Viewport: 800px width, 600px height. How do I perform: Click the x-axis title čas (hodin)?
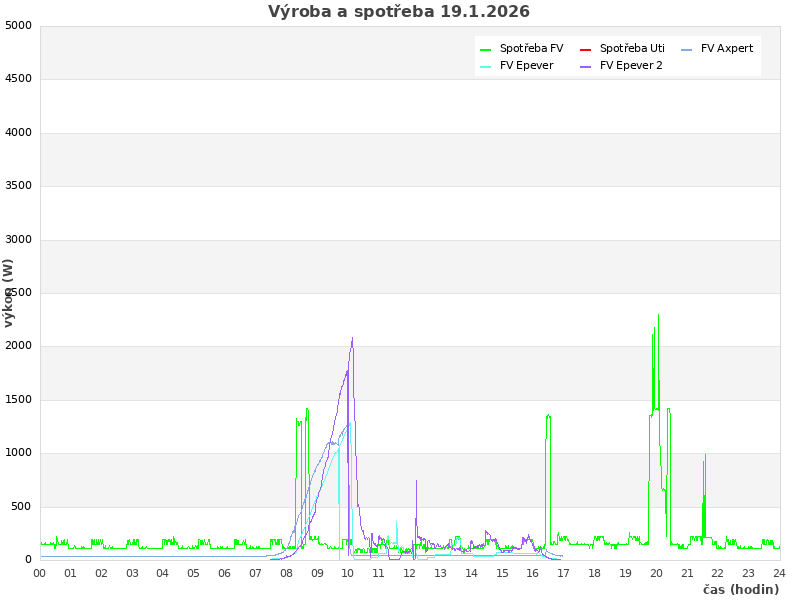click(740, 589)
